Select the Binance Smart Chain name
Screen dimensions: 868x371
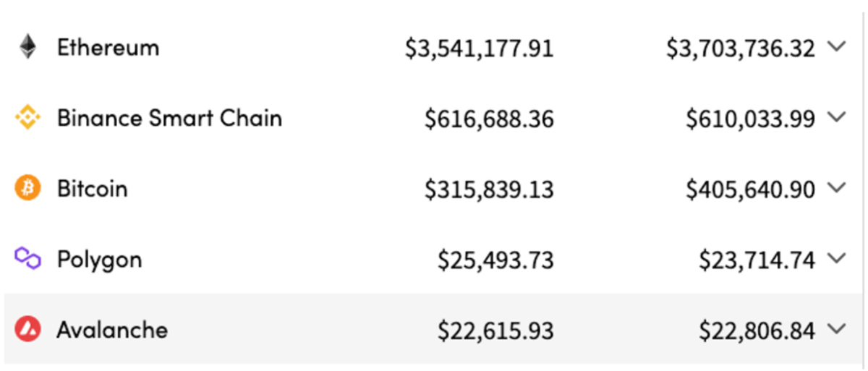pos(169,118)
